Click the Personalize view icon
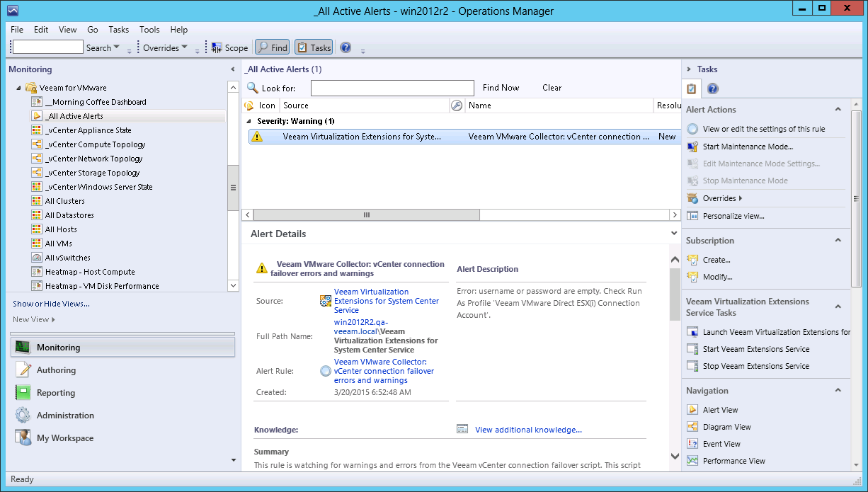Image resolution: width=868 pixels, height=492 pixels. coord(692,216)
